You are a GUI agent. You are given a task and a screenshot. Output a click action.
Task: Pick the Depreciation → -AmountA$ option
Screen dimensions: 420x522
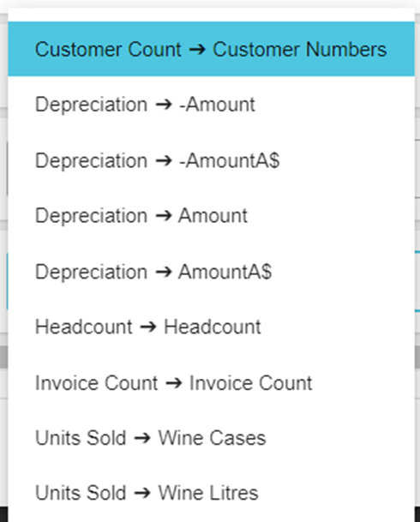click(x=211, y=160)
